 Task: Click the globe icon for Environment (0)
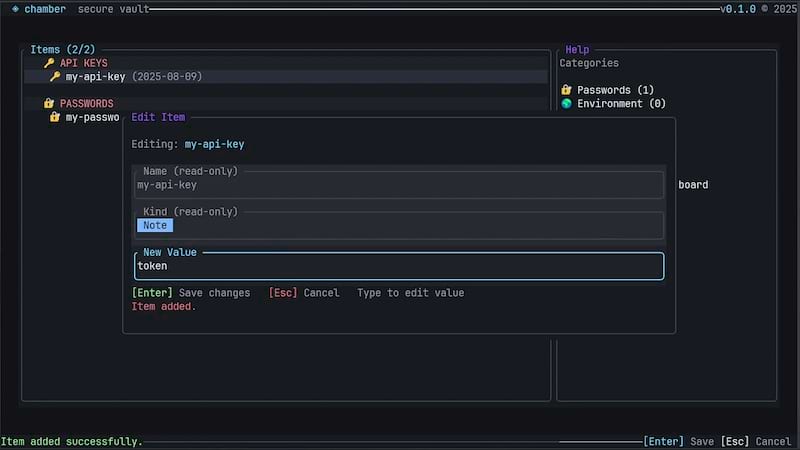click(x=566, y=103)
